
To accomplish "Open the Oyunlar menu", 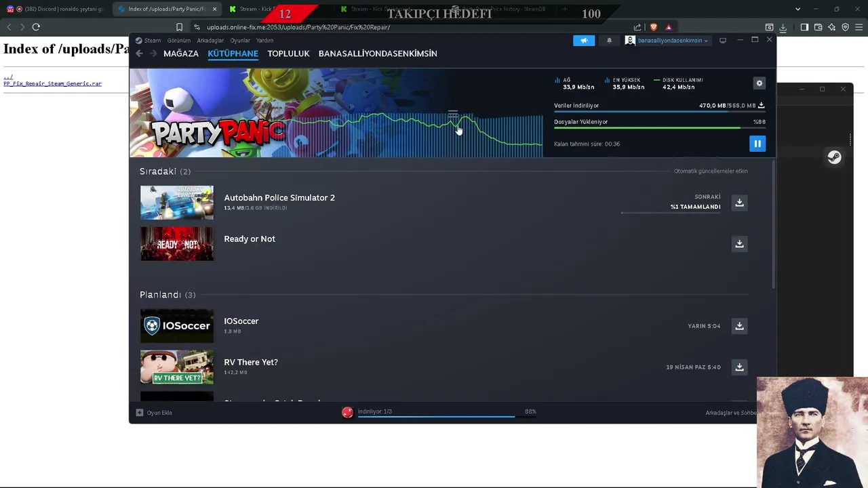I will [x=240, y=41].
